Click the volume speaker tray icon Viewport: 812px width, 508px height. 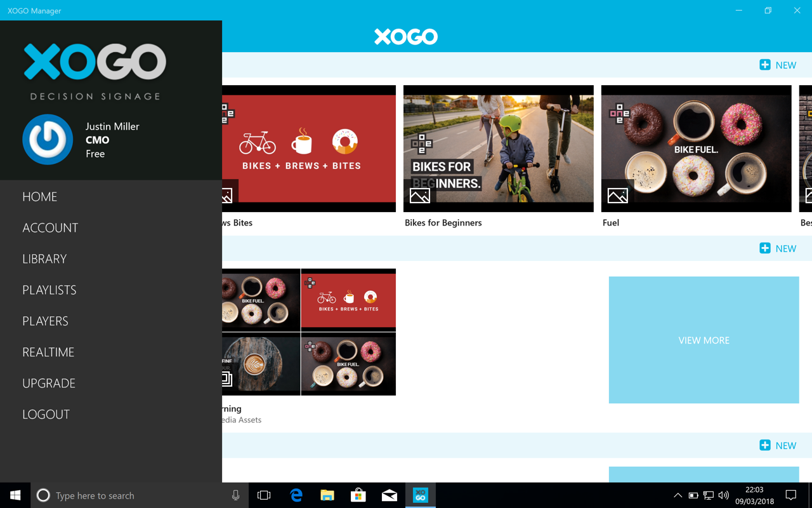coord(724,495)
